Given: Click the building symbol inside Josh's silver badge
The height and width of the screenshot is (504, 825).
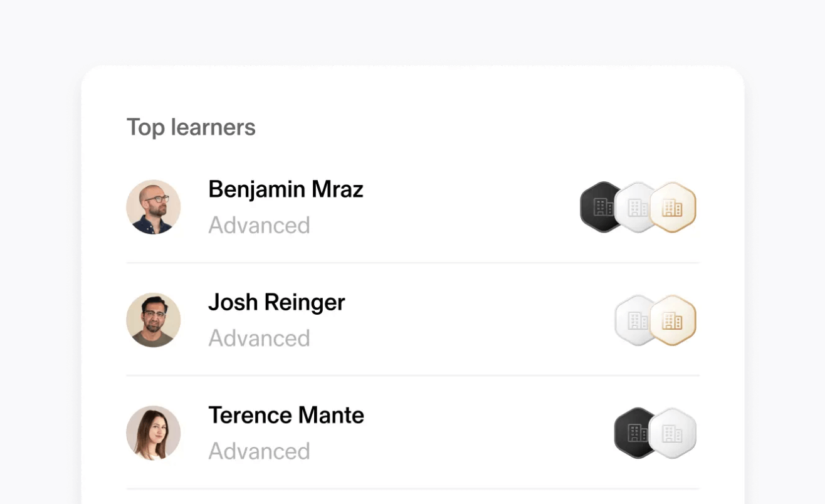Looking at the screenshot, I should (x=638, y=321).
